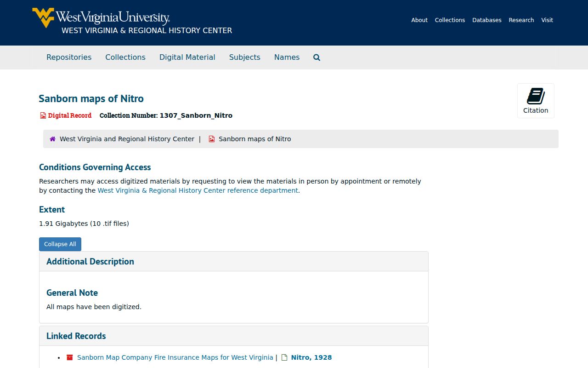Click West Virginia & Regional History Center title
The height and width of the screenshot is (368, 588).
147,31
